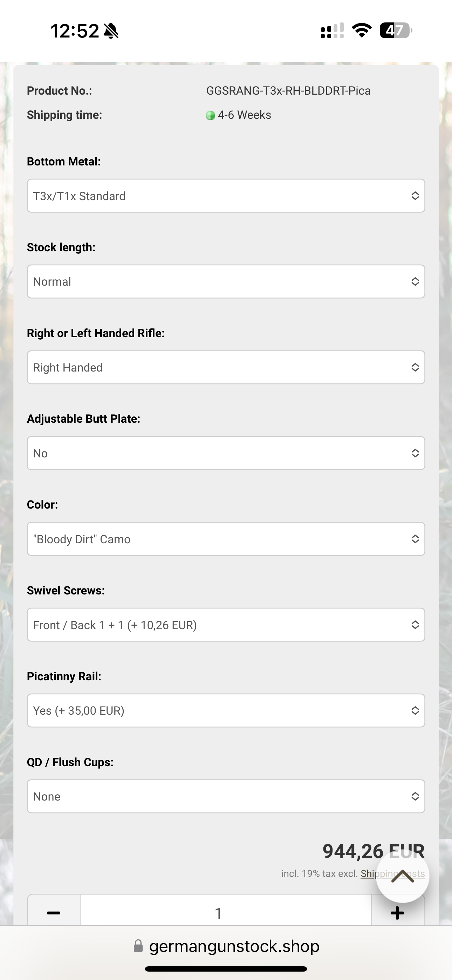452x980 pixels.
Task: Tap the green shipping status indicator
Action: tap(210, 115)
